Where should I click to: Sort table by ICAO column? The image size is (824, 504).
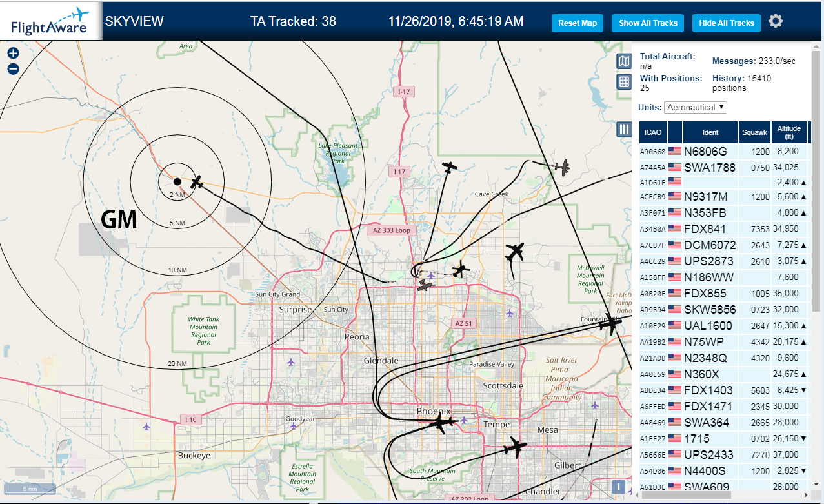(653, 132)
